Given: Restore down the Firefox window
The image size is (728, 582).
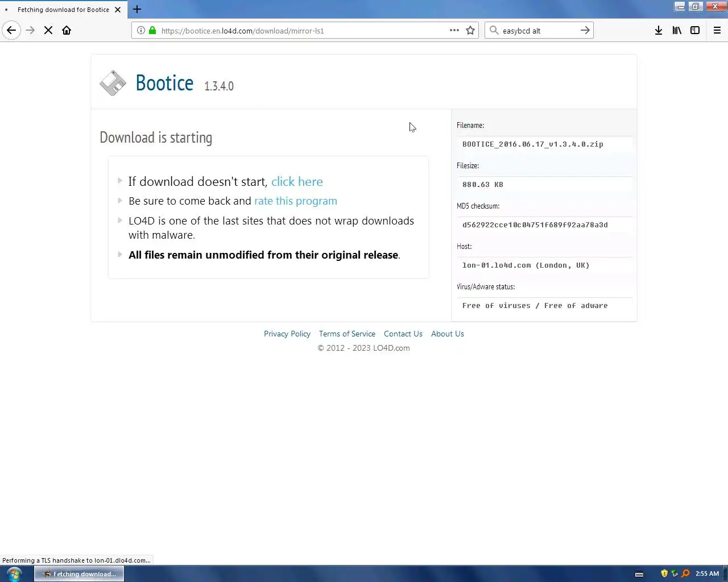Looking at the screenshot, I should coord(696,7).
